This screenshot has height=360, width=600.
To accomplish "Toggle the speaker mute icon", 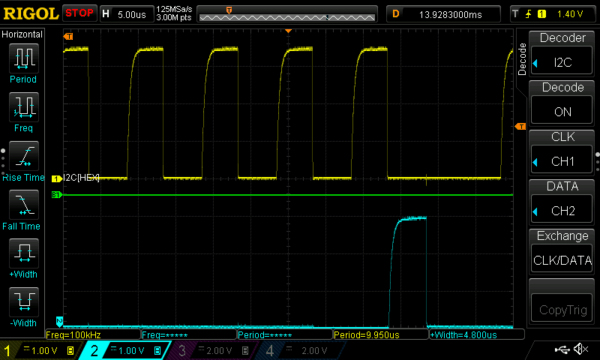I will tap(581, 349).
